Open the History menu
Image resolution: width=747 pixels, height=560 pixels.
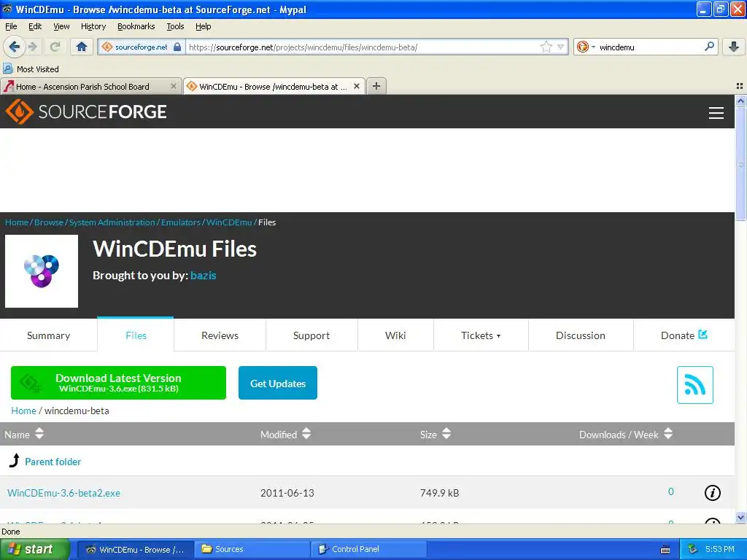(93, 26)
